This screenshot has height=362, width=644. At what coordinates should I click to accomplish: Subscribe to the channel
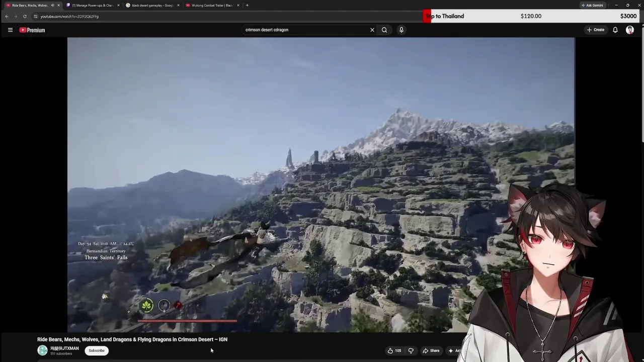click(x=97, y=350)
